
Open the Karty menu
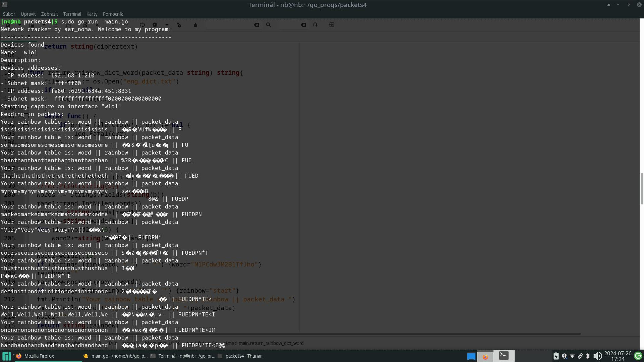[x=92, y=14]
